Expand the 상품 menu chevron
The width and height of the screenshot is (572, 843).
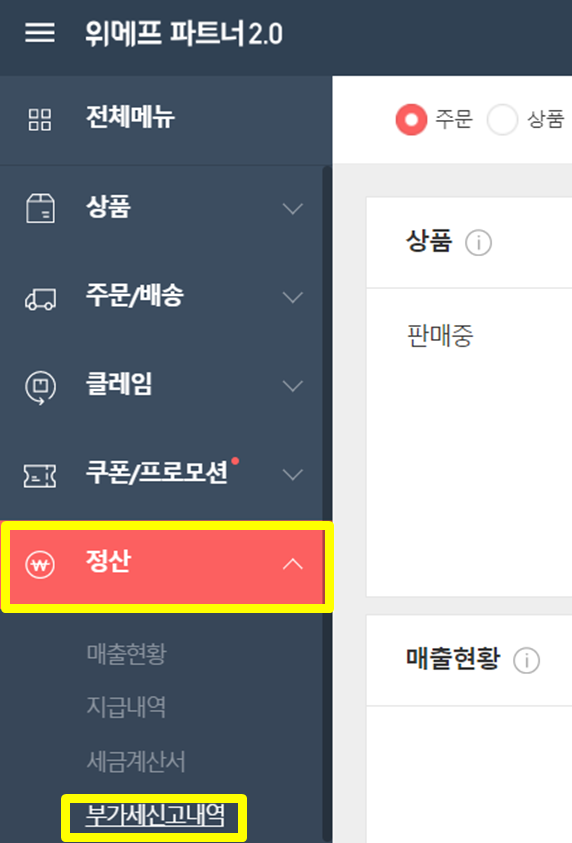pyautogui.click(x=293, y=209)
